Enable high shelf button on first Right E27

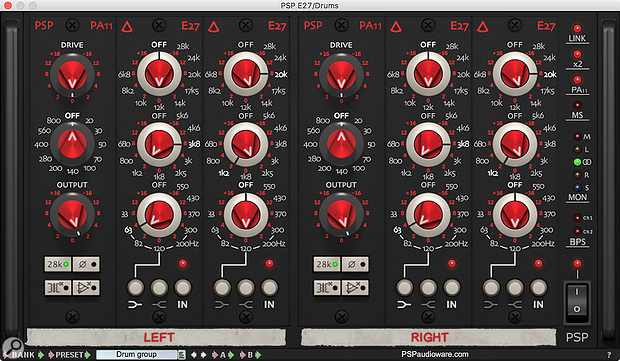point(428,287)
